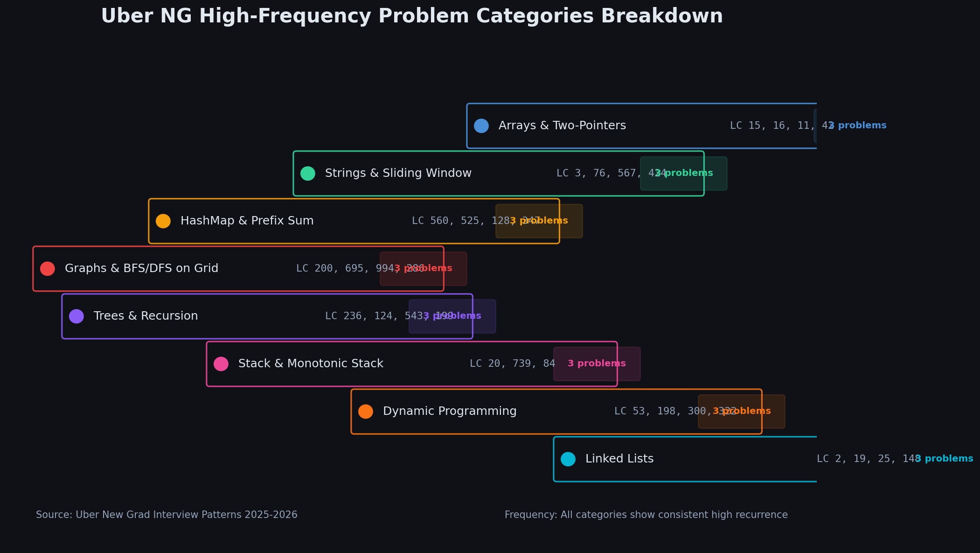Click the LC 560, 525 problem list
Screen dimensions: 980x553
tap(476, 221)
